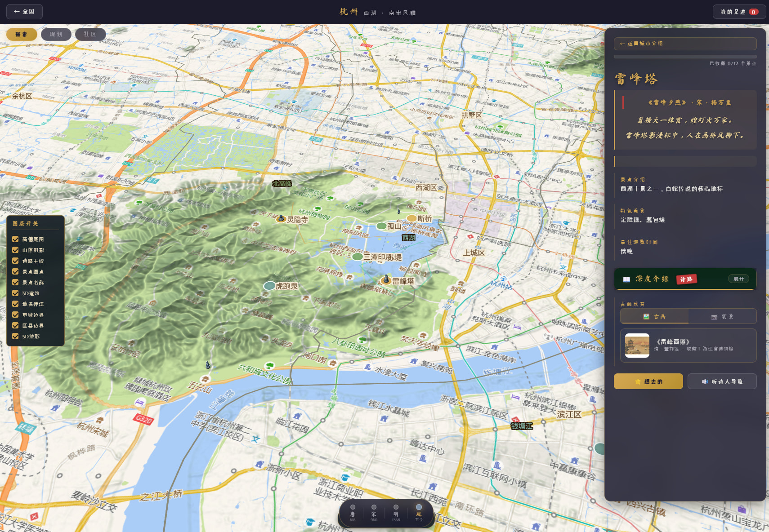Screen dimensions: 769x532
Task: Toggle the 景点名称 layer checkbox
Action: [x=15, y=282]
